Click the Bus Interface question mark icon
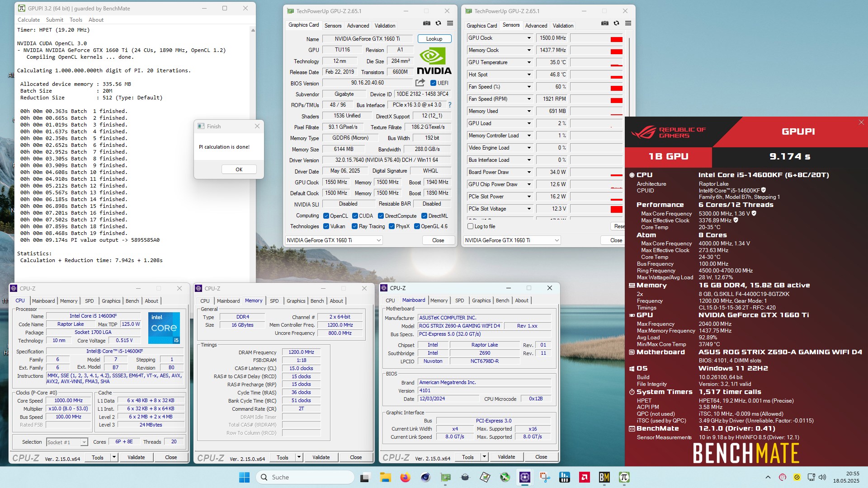The image size is (868, 488). [449, 105]
